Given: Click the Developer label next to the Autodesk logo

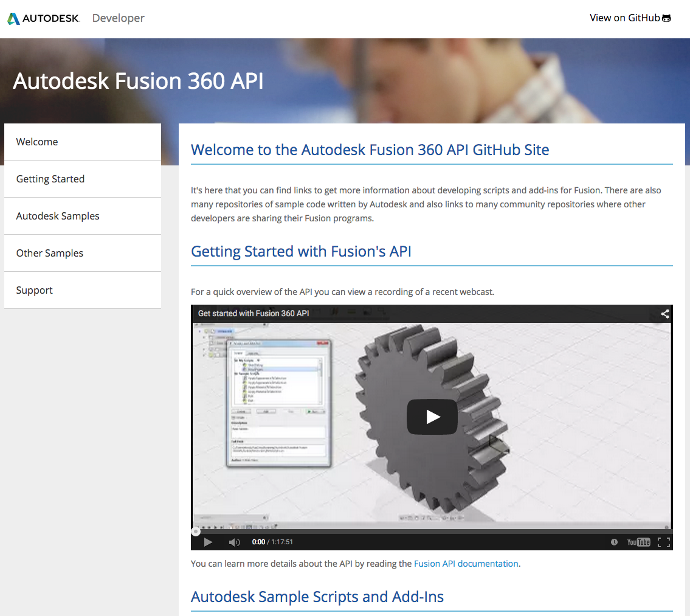Looking at the screenshot, I should pyautogui.click(x=118, y=18).
